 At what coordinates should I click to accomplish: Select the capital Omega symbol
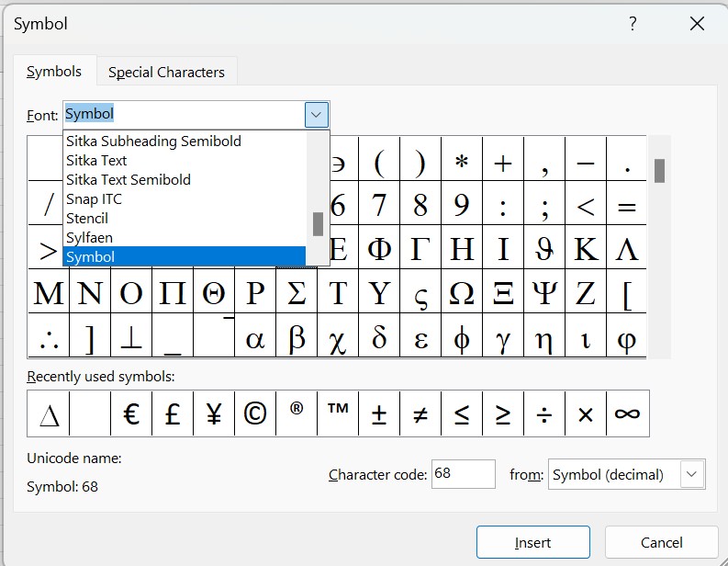pyautogui.click(x=462, y=291)
